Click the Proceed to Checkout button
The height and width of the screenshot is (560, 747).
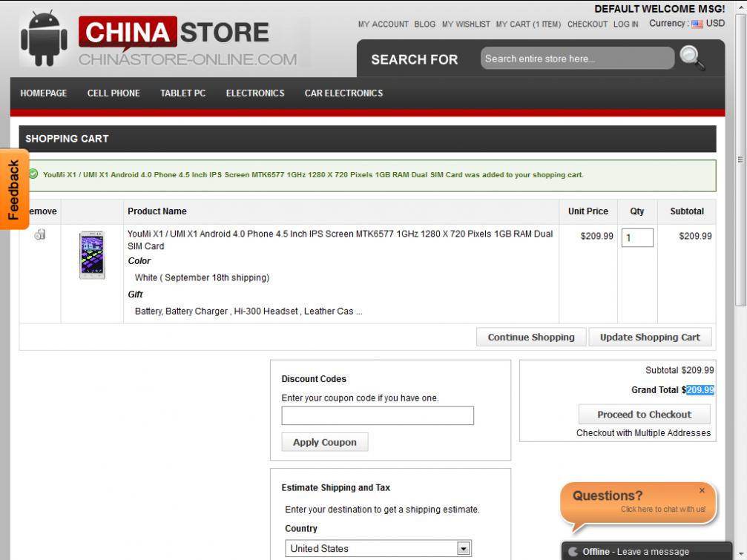[x=644, y=415]
